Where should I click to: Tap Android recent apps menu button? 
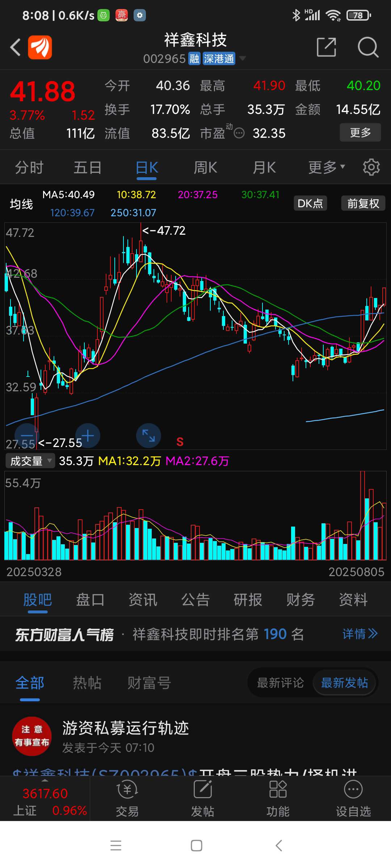coord(116,846)
